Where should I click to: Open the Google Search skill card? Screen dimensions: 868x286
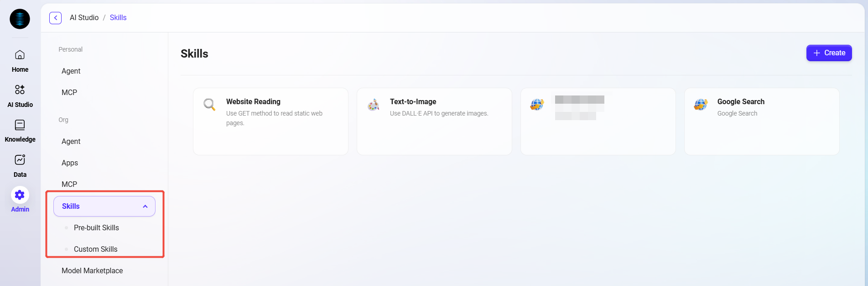pos(761,122)
